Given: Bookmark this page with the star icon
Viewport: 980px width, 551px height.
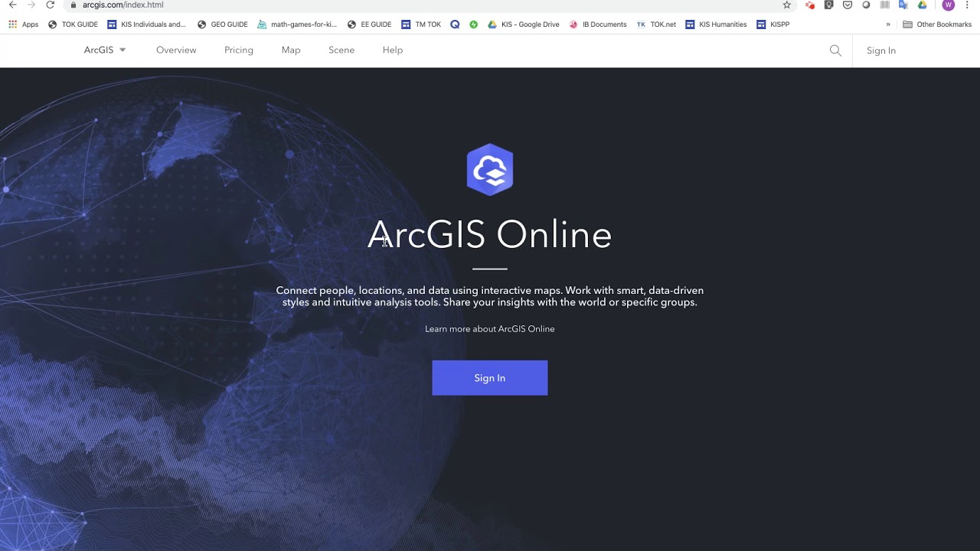Looking at the screenshot, I should (786, 5).
